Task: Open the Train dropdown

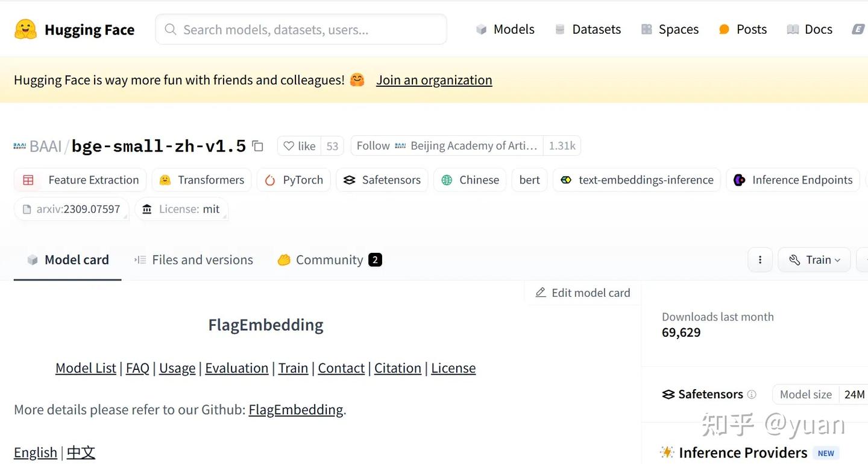Action: (x=814, y=259)
